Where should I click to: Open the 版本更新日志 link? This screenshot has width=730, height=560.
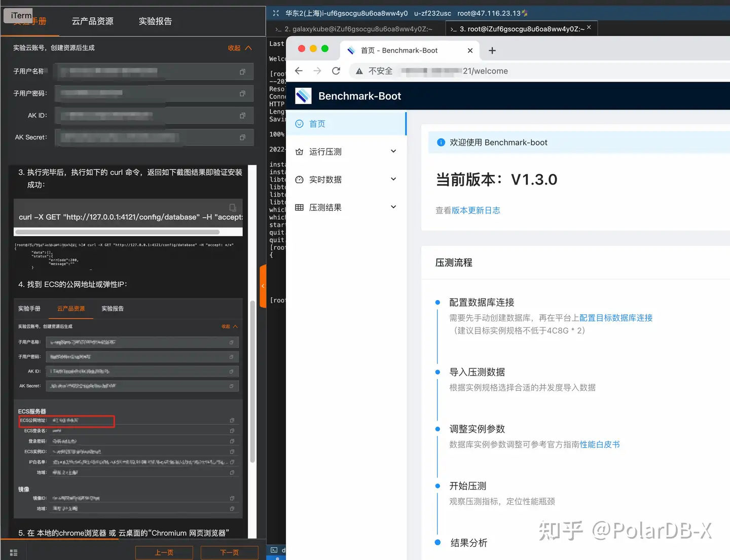click(476, 210)
